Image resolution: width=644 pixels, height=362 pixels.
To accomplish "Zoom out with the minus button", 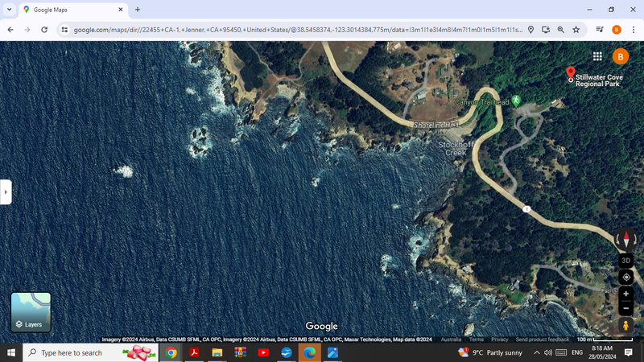I will [x=625, y=309].
